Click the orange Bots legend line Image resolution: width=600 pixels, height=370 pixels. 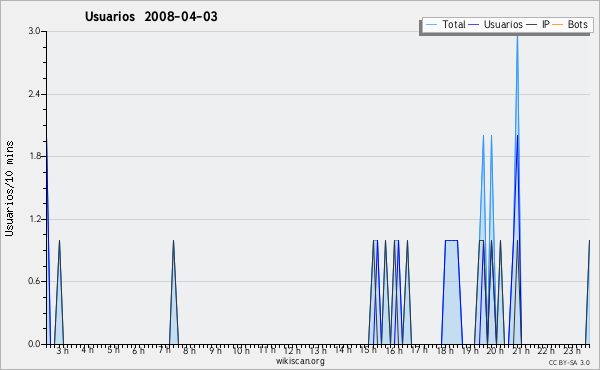point(558,24)
